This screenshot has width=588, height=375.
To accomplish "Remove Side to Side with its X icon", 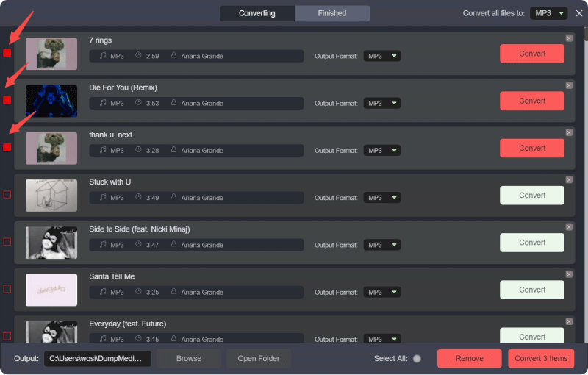I will 569,227.
